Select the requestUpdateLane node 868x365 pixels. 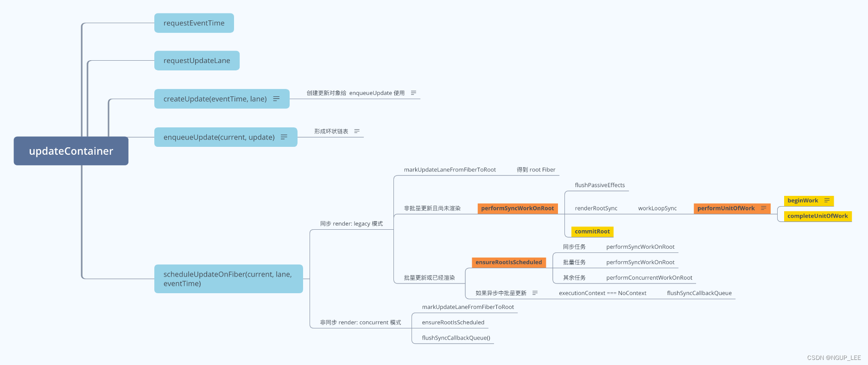197,61
